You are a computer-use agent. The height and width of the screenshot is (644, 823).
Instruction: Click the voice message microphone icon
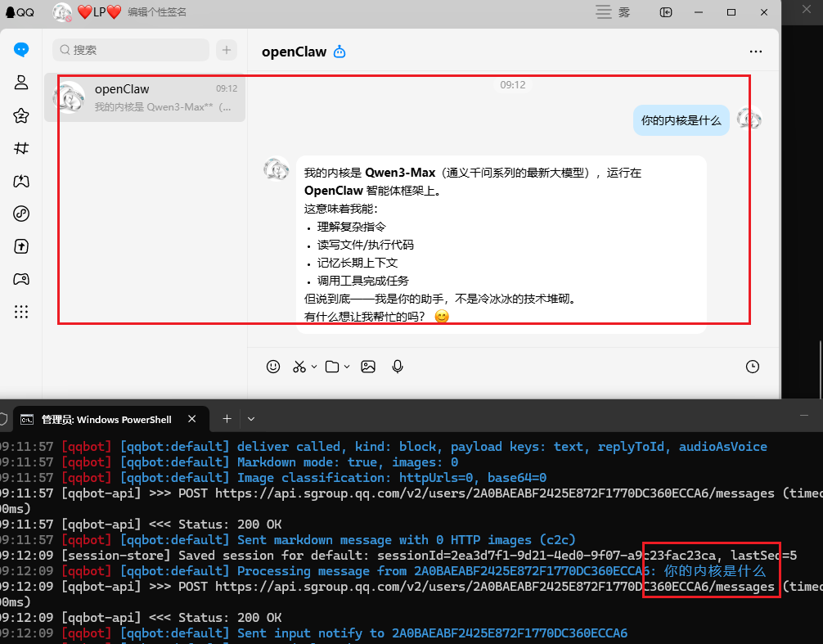[x=398, y=367]
